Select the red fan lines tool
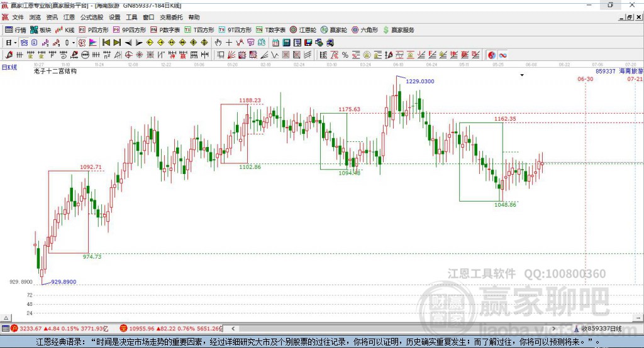644x348 pixels. coord(231,55)
